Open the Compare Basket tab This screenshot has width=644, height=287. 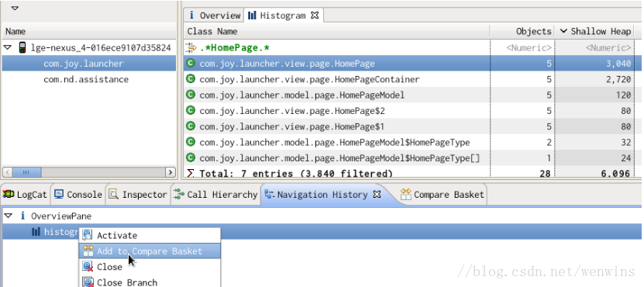point(443,195)
